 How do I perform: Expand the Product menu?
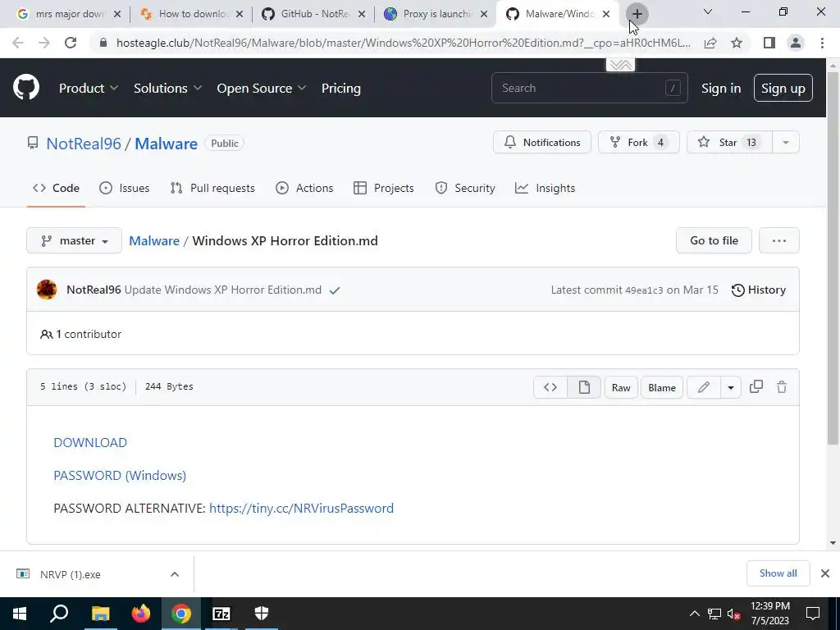click(89, 88)
